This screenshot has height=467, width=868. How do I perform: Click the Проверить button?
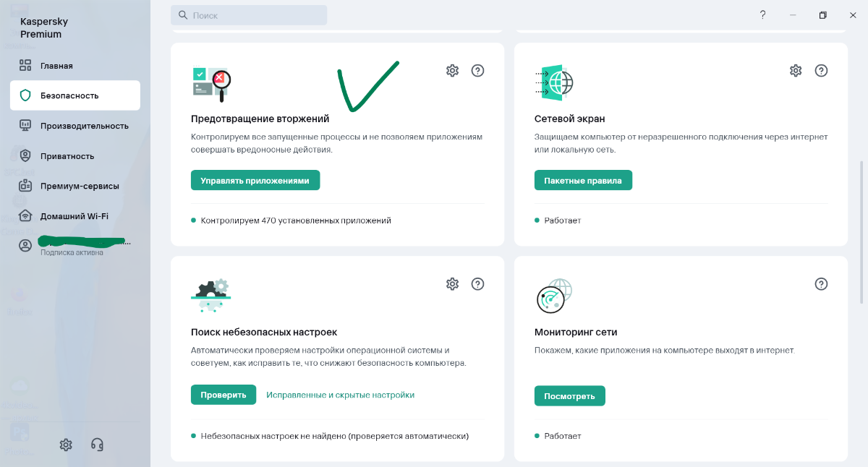click(224, 395)
